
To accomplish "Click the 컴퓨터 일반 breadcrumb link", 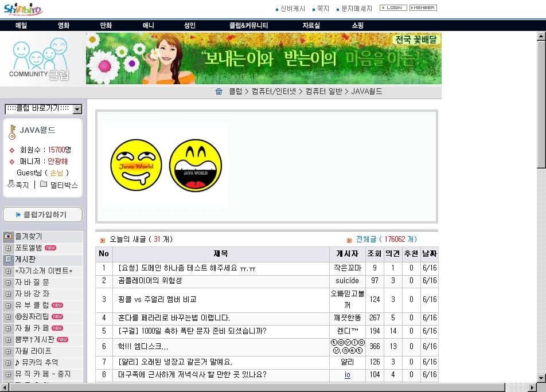I will click(x=324, y=92).
